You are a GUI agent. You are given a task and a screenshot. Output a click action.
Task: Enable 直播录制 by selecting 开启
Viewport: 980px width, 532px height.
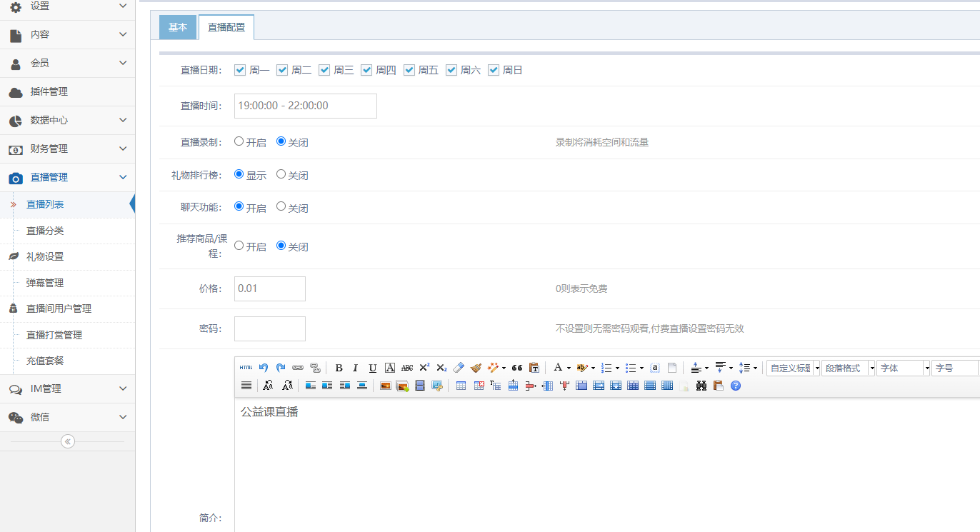[239, 141]
